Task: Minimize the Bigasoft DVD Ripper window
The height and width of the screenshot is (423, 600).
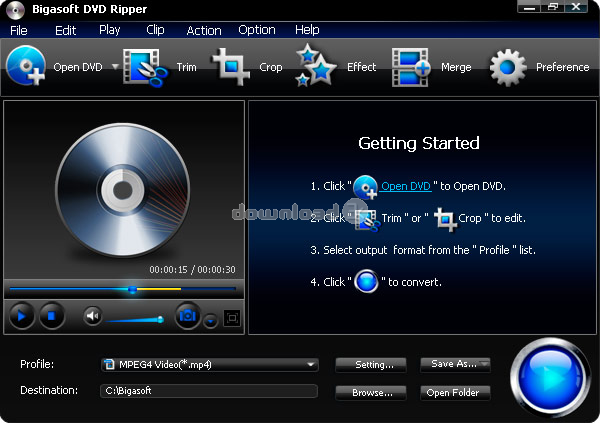Action: 530,7
